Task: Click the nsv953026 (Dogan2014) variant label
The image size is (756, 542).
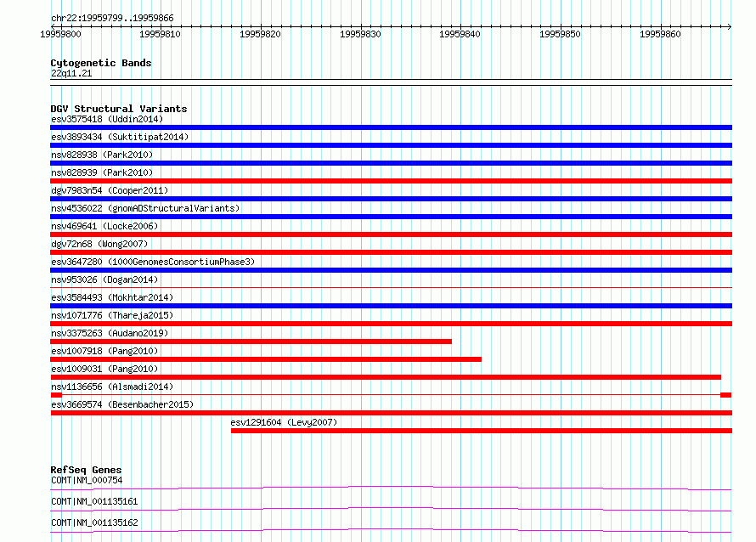Action: click(104, 279)
